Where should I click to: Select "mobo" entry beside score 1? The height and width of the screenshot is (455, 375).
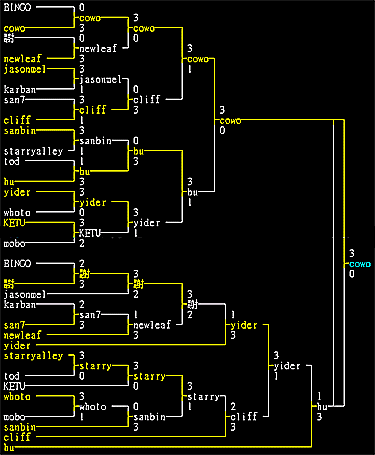tap(14, 417)
